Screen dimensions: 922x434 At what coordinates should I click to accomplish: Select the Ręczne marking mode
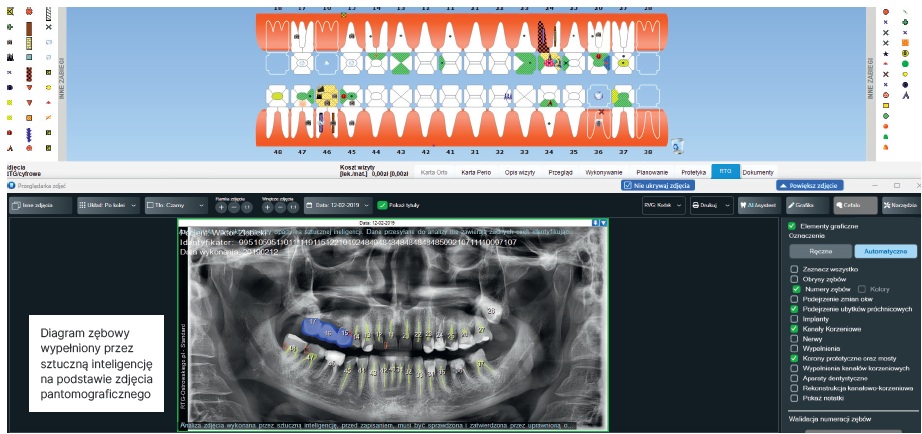tap(819, 251)
